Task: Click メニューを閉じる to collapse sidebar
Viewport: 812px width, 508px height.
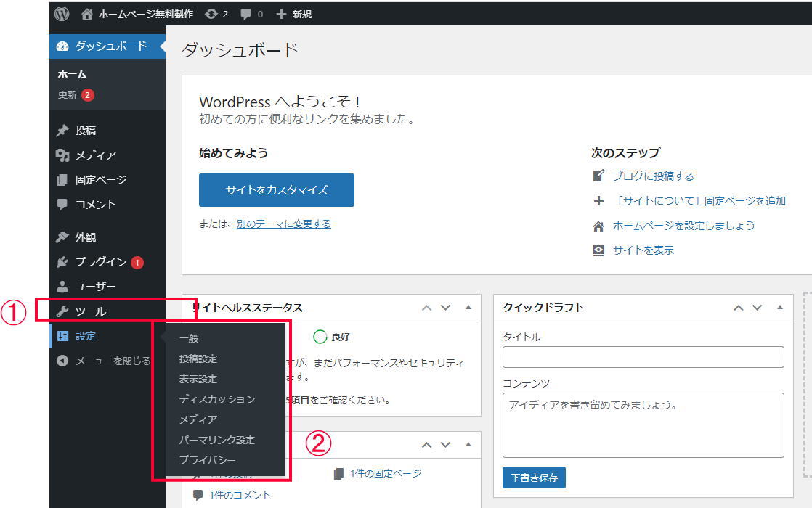Action: click(113, 361)
